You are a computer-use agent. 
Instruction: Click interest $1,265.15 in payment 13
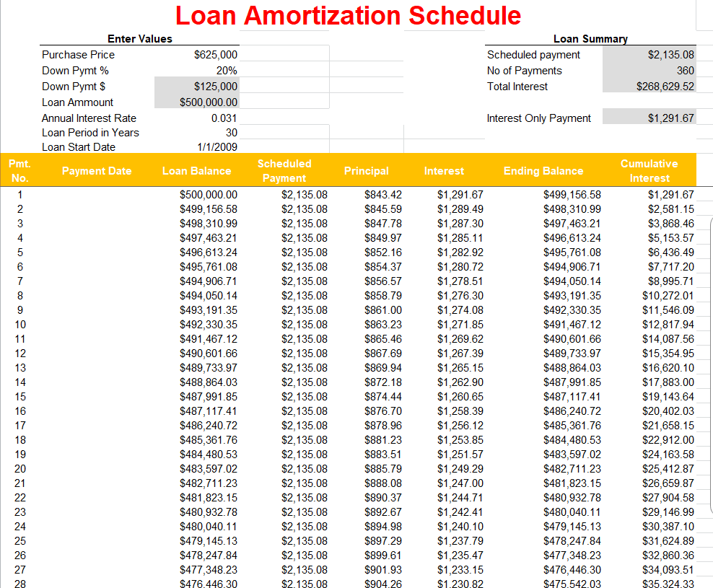pyautogui.click(x=460, y=368)
